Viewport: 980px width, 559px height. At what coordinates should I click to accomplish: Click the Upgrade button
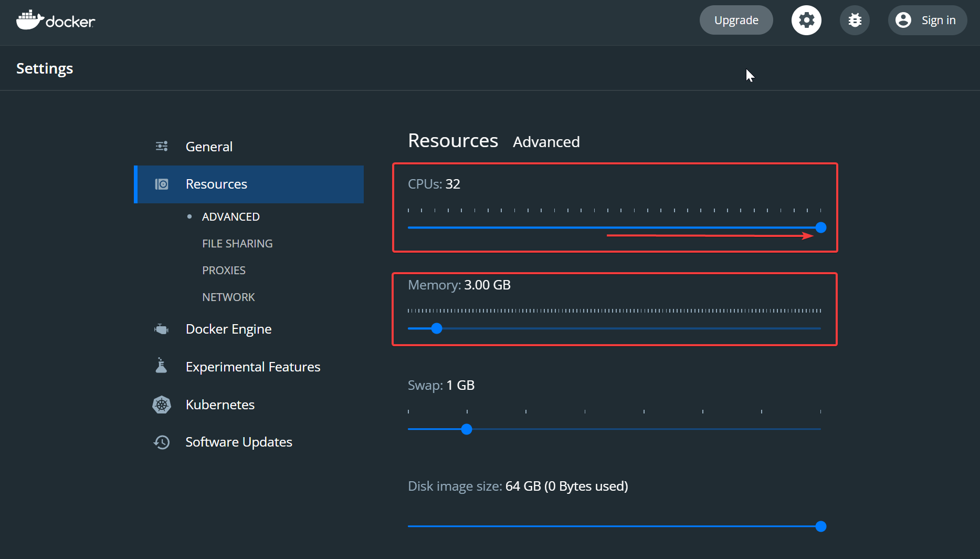pyautogui.click(x=736, y=20)
